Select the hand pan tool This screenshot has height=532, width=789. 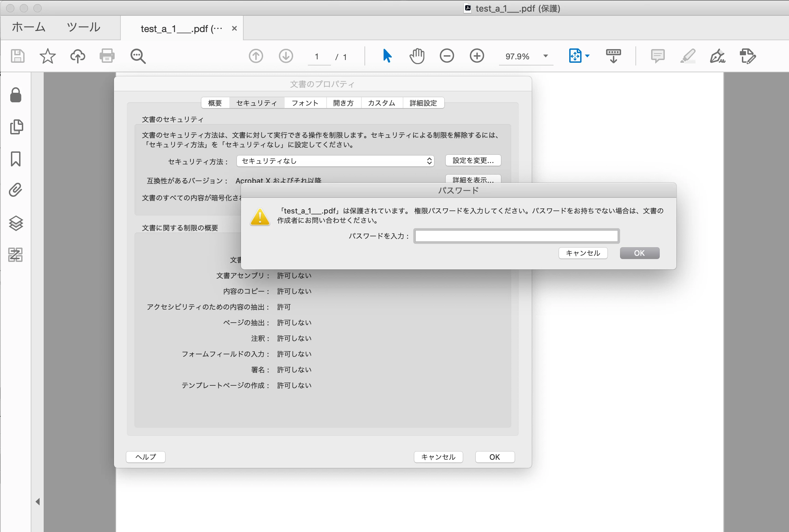417,56
